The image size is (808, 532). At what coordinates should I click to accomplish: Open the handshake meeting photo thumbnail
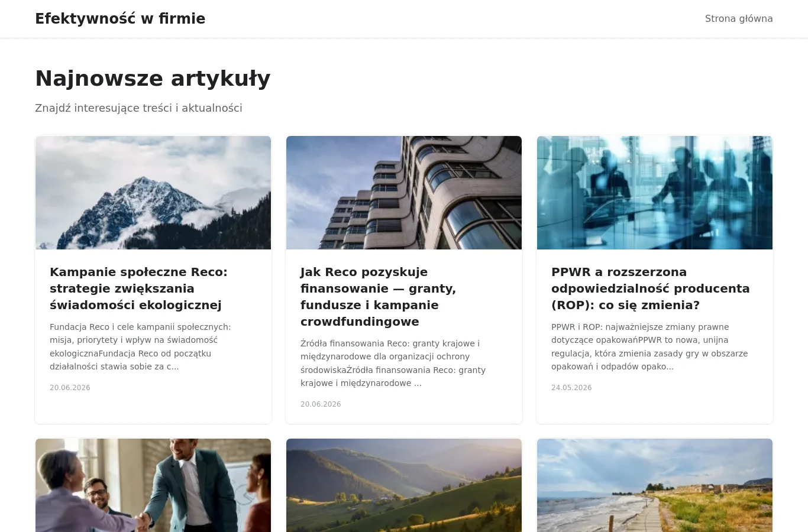tap(153, 485)
